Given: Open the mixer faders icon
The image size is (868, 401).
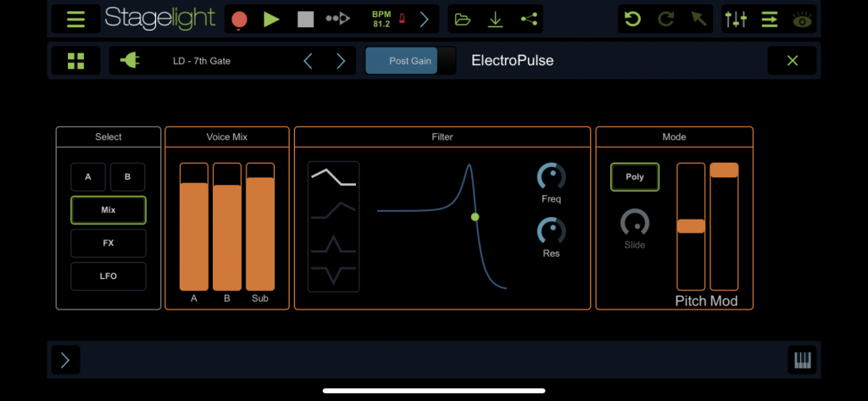Looking at the screenshot, I should click(736, 19).
